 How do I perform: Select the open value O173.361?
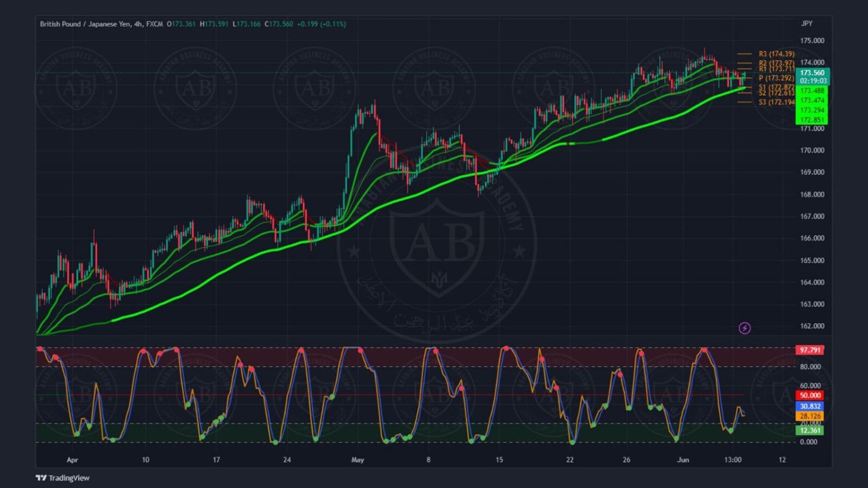(x=181, y=24)
